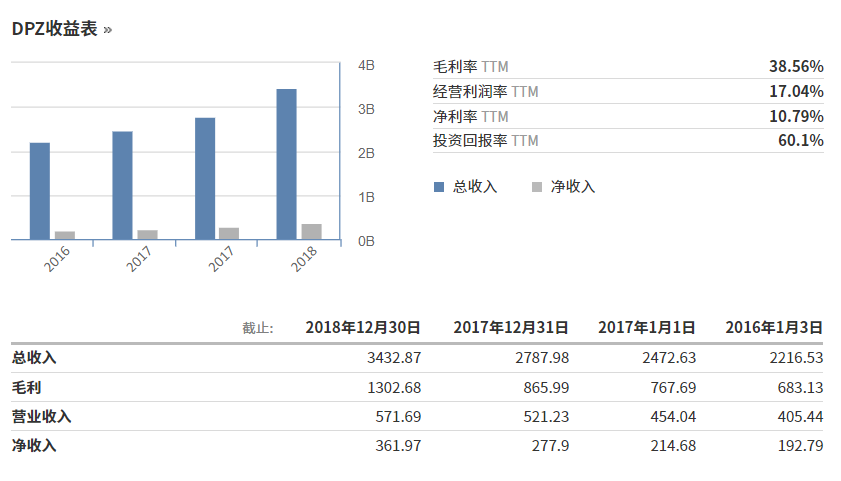Select the 净收入 table row label
The height and width of the screenshot is (481, 841).
[34, 445]
